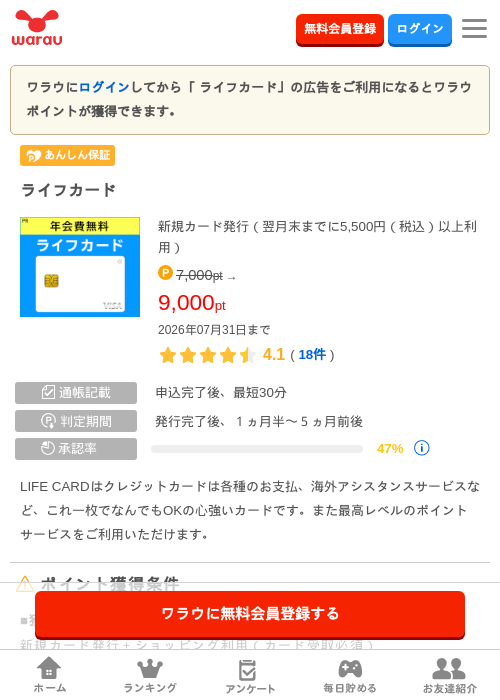Click the warau logo
Viewport: 500px width, 700px height.
[x=37, y=28]
